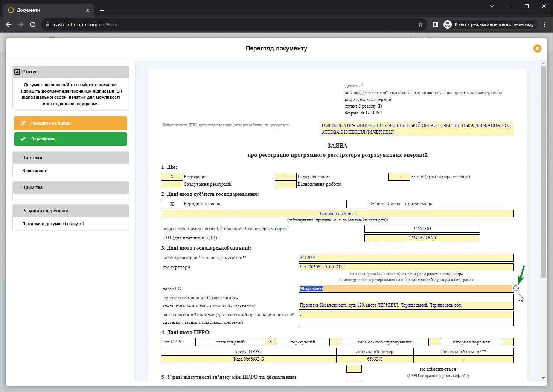The width and height of the screenshot is (553, 392).
Task: Click the green Перевірити button
Action: 71,139
